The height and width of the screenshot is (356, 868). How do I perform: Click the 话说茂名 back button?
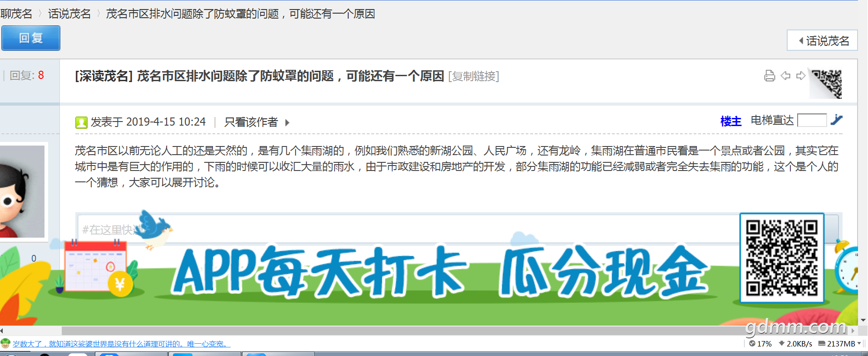[822, 41]
